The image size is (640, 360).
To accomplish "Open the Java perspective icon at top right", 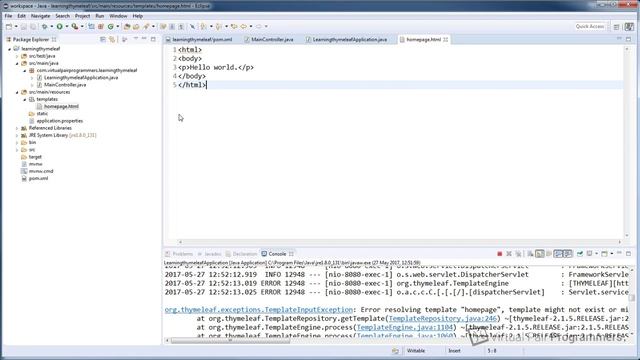I will pos(629,27).
